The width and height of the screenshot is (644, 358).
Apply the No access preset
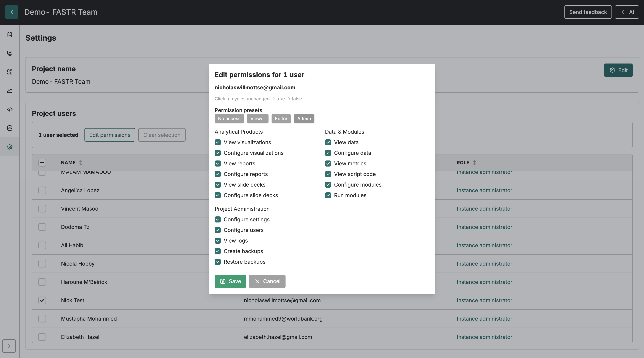coord(229,119)
